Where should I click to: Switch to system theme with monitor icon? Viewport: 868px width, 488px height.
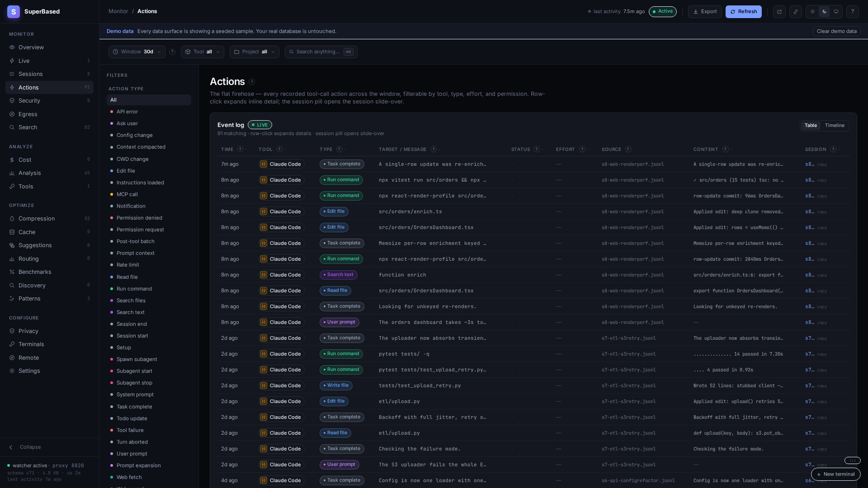[x=836, y=12]
